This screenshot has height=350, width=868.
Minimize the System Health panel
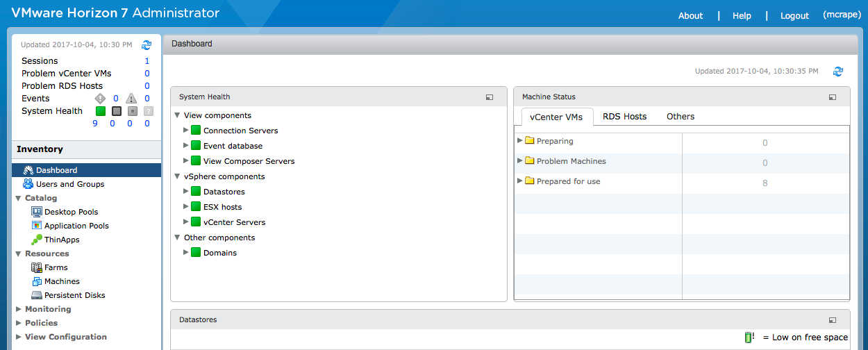490,97
